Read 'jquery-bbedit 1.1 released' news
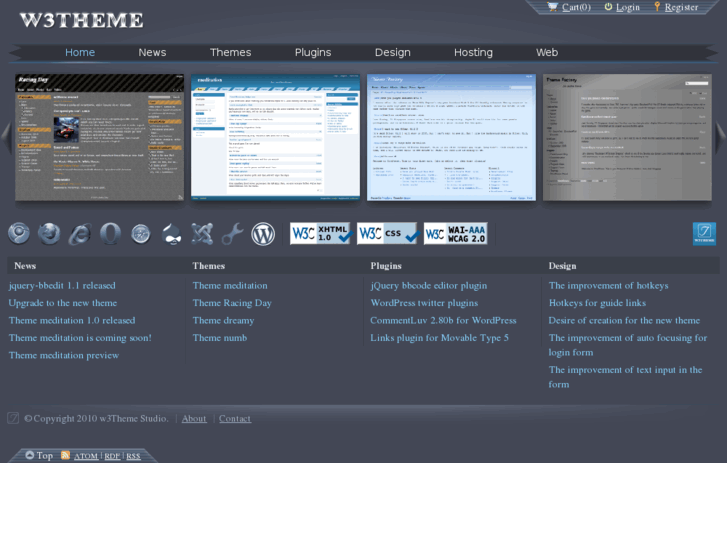The height and width of the screenshot is (545, 727). (x=62, y=286)
